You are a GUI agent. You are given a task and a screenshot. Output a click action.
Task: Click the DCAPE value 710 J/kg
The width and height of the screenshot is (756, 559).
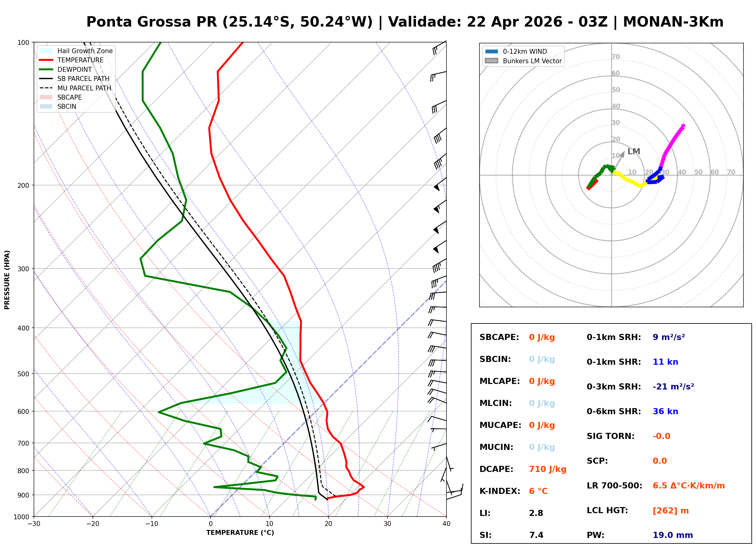[x=548, y=469]
